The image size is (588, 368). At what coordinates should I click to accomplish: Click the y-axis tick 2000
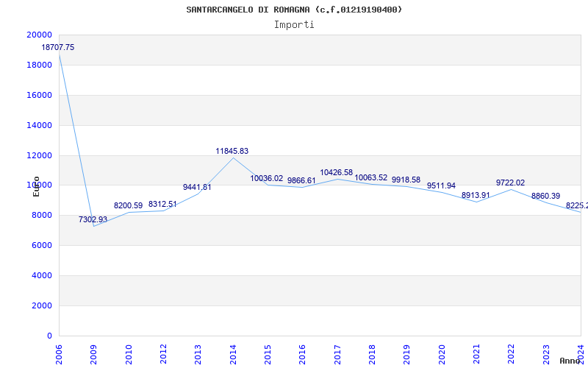click(x=41, y=305)
